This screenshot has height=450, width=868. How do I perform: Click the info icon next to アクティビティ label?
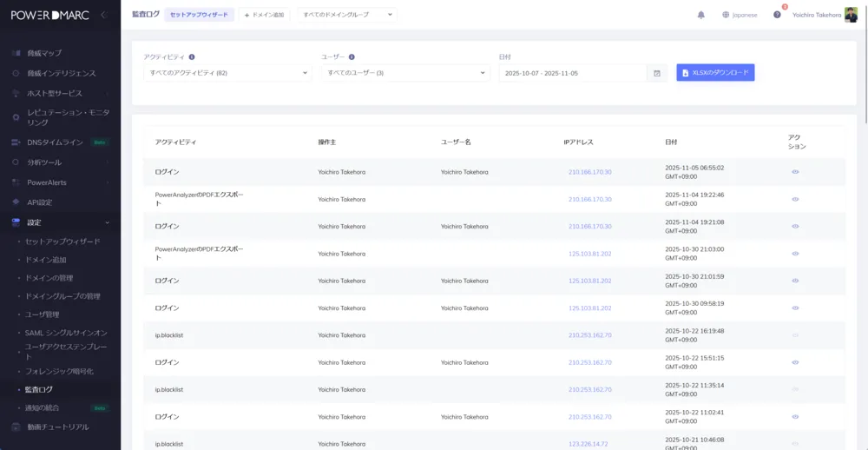[x=192, y=56]
